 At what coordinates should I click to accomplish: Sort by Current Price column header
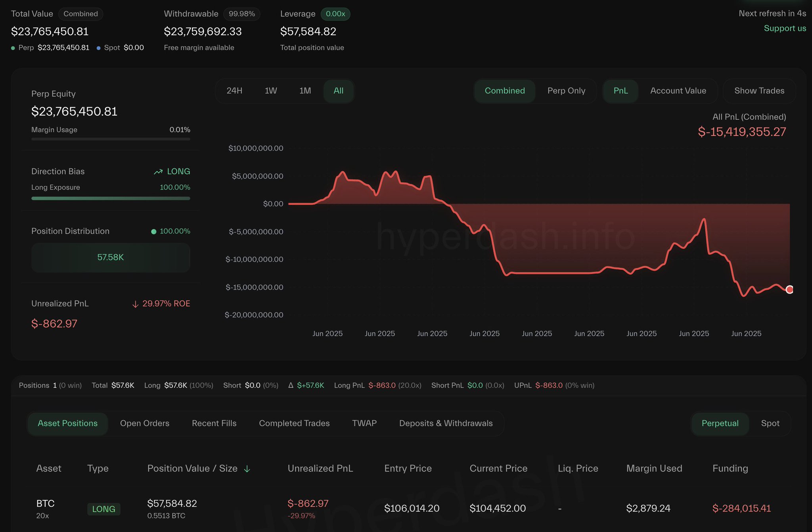[x=498, y=469]
